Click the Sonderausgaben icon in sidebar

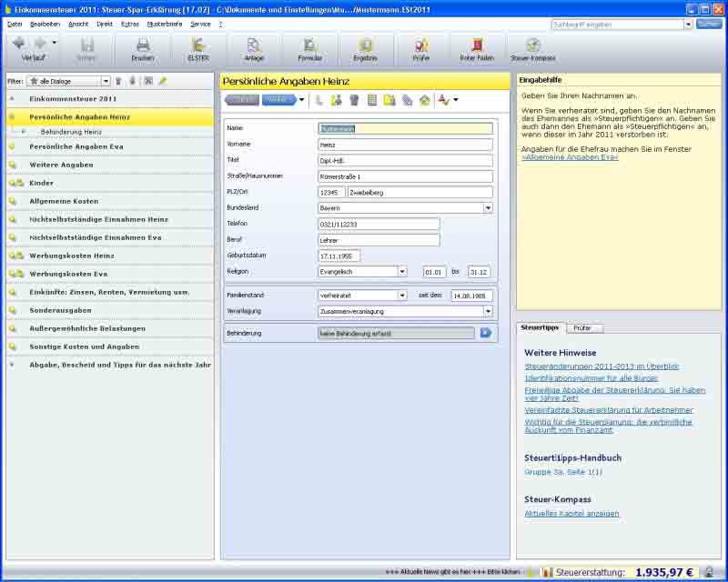coord(13,310)
